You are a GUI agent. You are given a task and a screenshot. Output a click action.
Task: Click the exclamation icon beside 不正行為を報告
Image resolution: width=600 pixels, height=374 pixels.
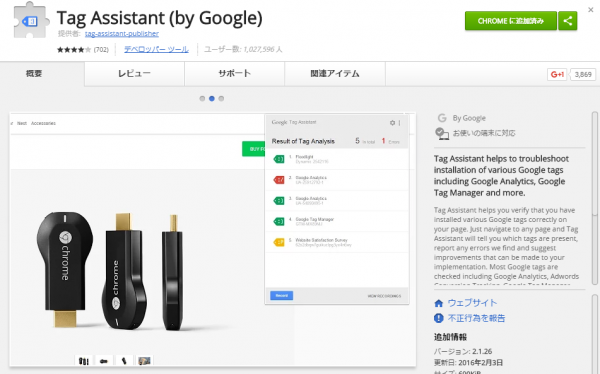(x=439, y=318)
